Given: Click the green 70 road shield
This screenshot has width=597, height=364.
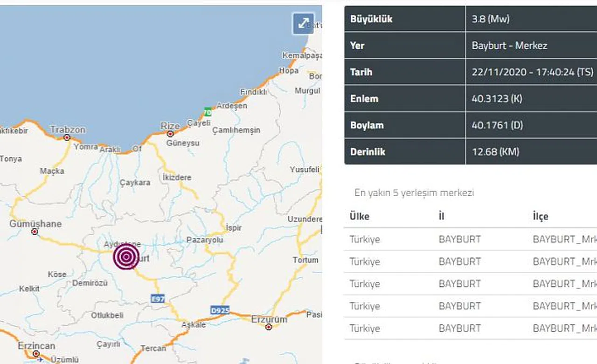Looking at the screenshot, I should click(x=207, y=111).
